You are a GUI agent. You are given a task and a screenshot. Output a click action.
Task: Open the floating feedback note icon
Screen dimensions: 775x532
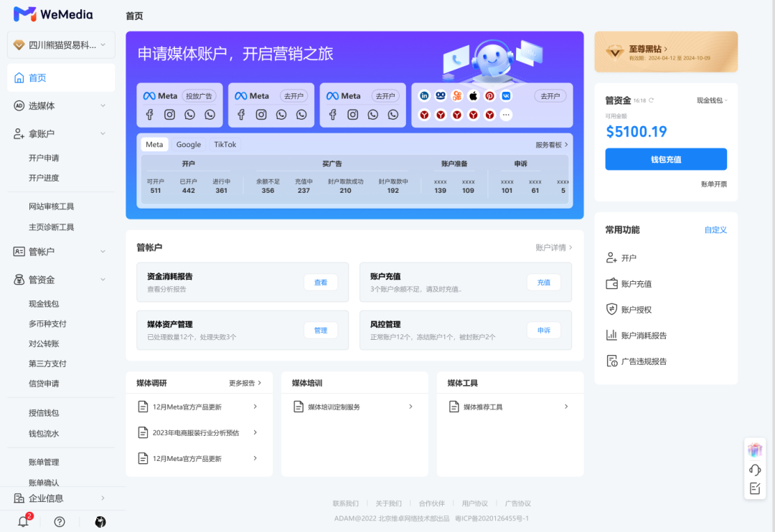pos(755,488)
